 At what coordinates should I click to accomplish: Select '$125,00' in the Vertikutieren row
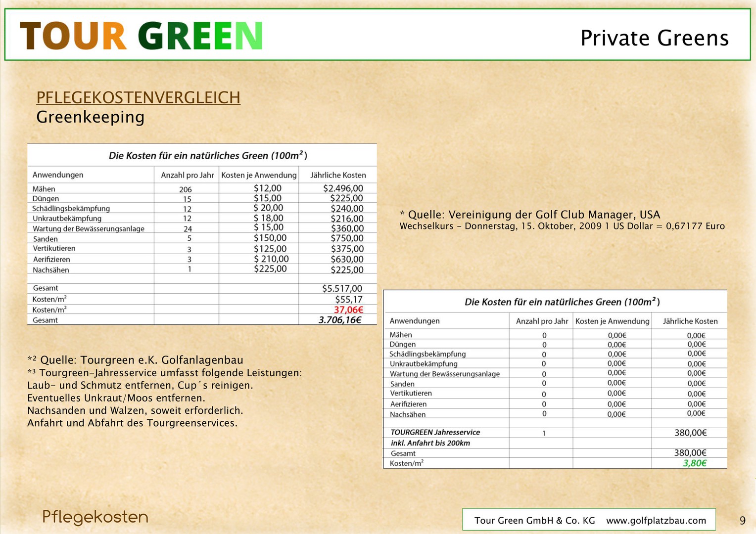[x=270, y=249]
